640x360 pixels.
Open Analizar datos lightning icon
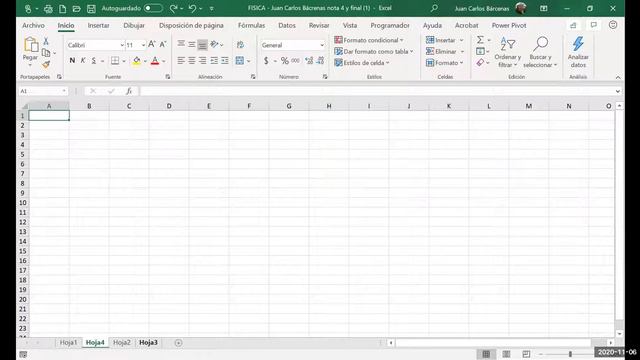point(578,44)
